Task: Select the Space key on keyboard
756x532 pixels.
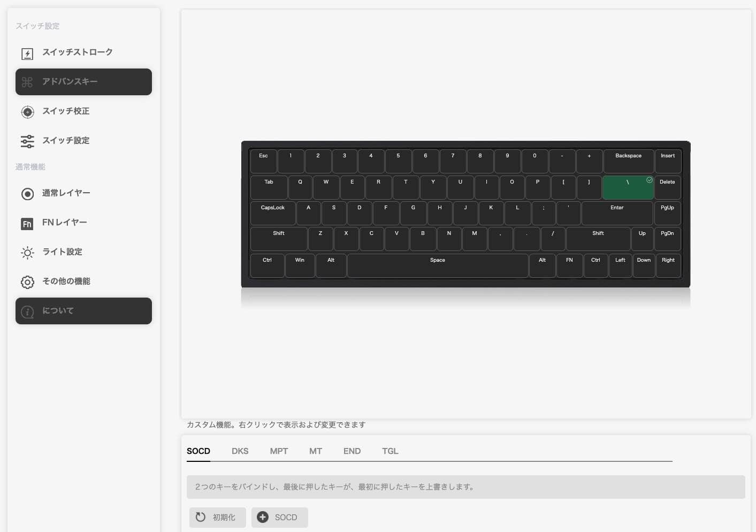Action: coord(438,265)
